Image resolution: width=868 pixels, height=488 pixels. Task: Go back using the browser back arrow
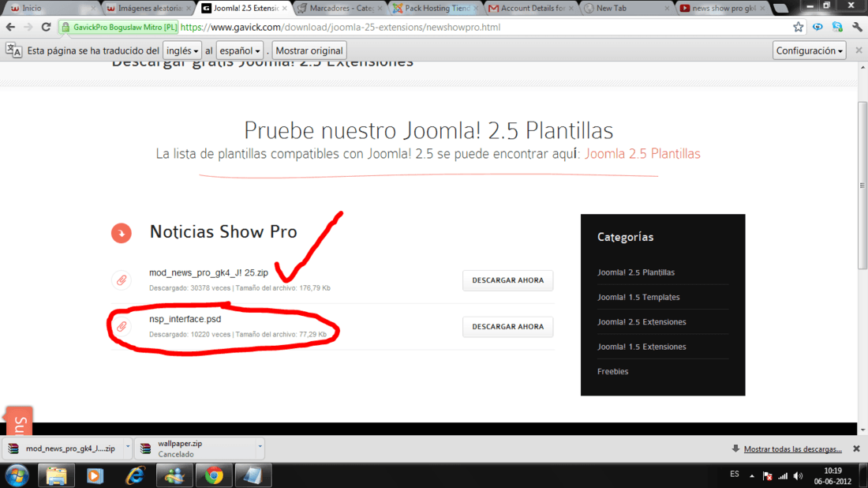pos(10,27)
